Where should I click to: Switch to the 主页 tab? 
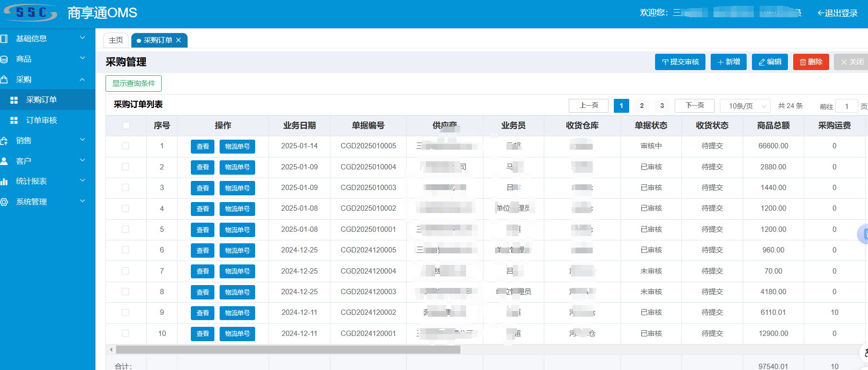point(116,40)
